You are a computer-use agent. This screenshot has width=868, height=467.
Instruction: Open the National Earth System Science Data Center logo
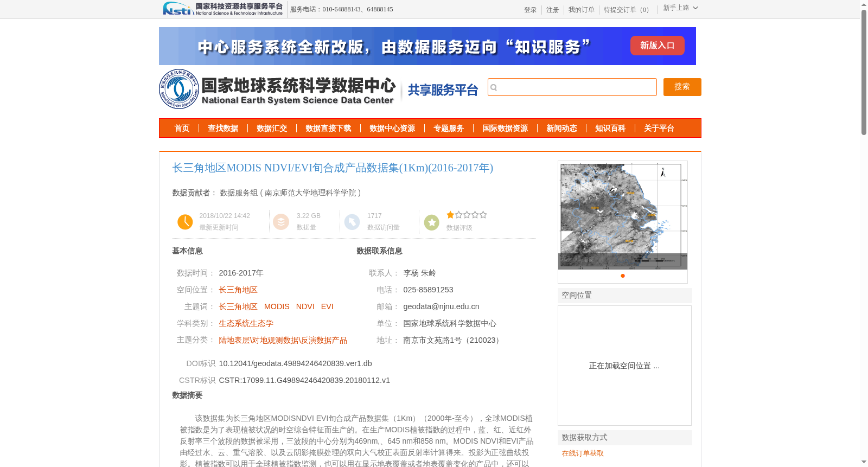[277, 89]
